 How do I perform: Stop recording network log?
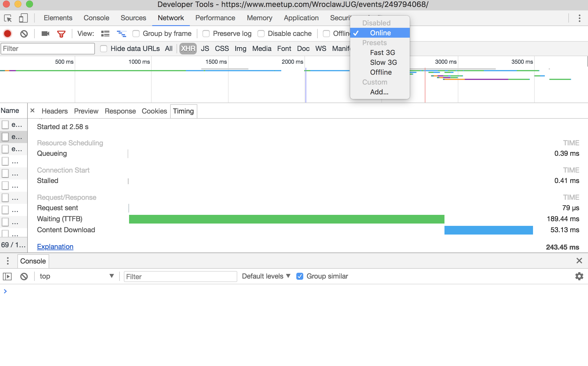point(8,34)
